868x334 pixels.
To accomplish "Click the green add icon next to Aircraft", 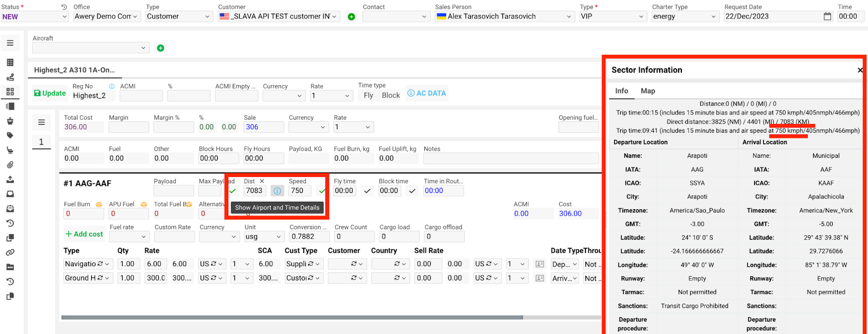I will pyautogui.click(x=161, y=48).
